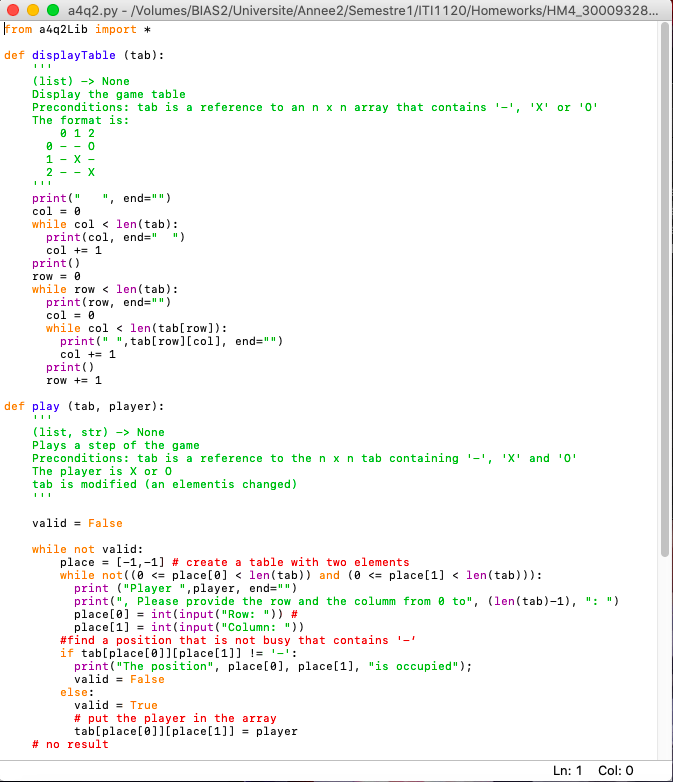The width and height of the screenshot is (673, 782).
Task: Click the play function name in definition
Action: (46, 406)
